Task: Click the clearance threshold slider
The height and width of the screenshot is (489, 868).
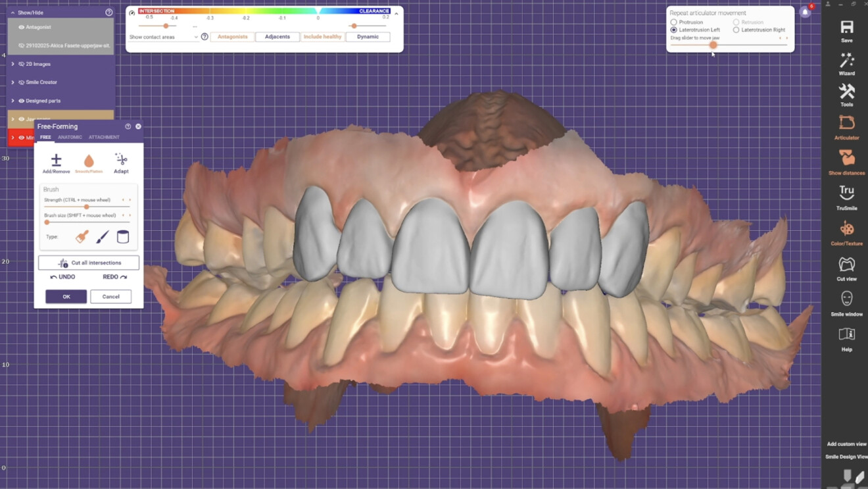Action: coord(354,26)
